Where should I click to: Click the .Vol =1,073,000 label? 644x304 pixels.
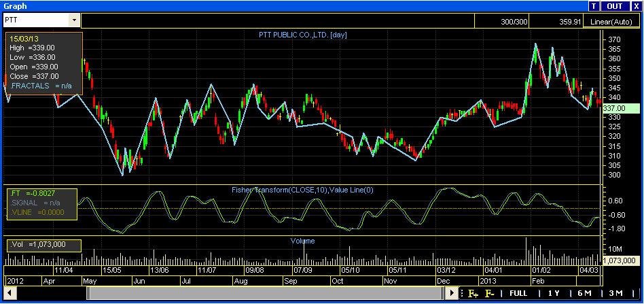coord(39,244)
